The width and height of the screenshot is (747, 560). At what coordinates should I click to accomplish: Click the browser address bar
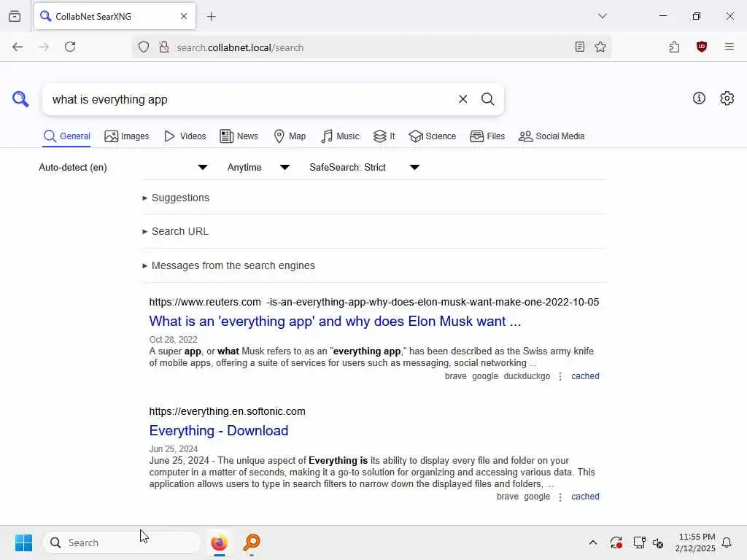click(x=371, y=47)
